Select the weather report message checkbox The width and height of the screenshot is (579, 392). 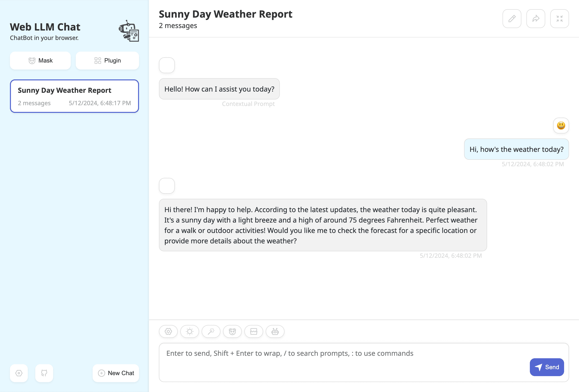pyautogui.click(x=167, y=186)
